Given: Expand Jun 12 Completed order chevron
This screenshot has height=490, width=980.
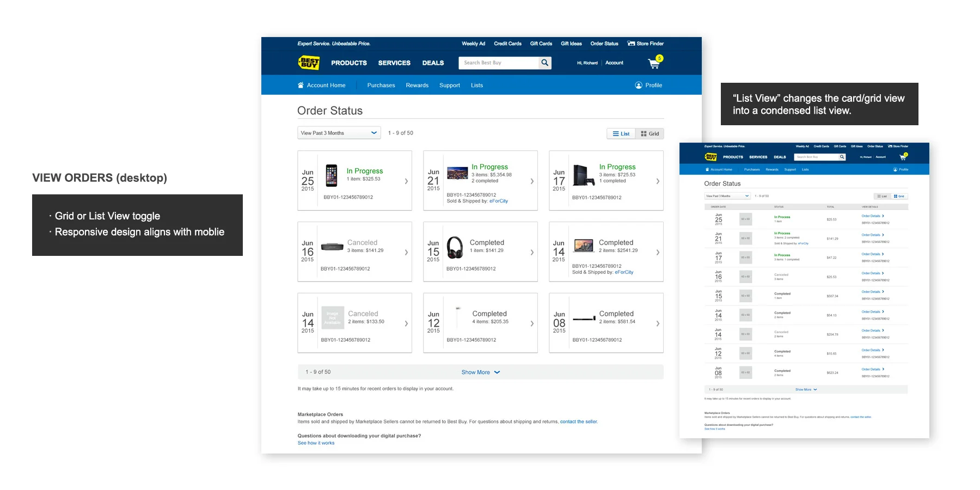Looking at the screenshot, I should pyautogui.click(x=532, y=323).
